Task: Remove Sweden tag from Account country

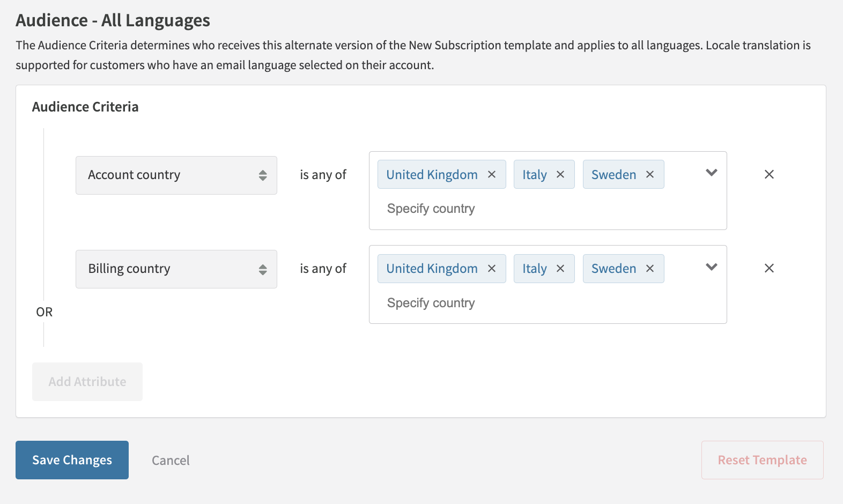Action: tap(650, 175)
